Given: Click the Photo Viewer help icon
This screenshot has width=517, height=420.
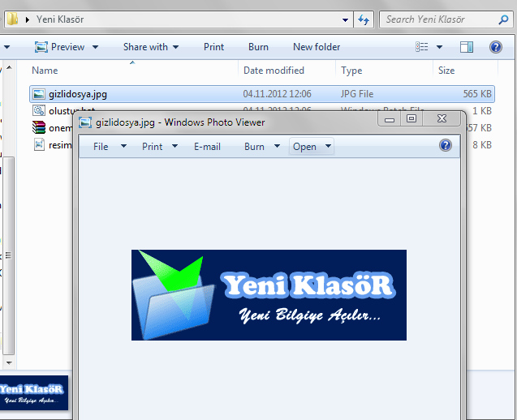Looking at the screenshot, I should point(445,146).
